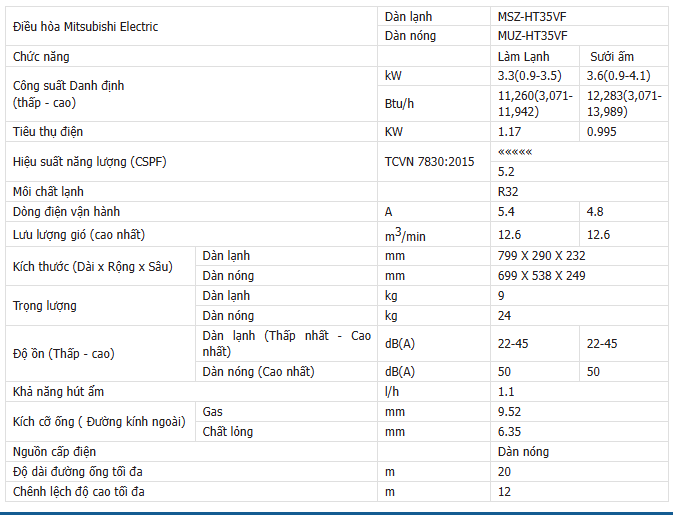
Task: Select the max pipe length value 20
Action: pyautogui.click(x=504, y=472)
